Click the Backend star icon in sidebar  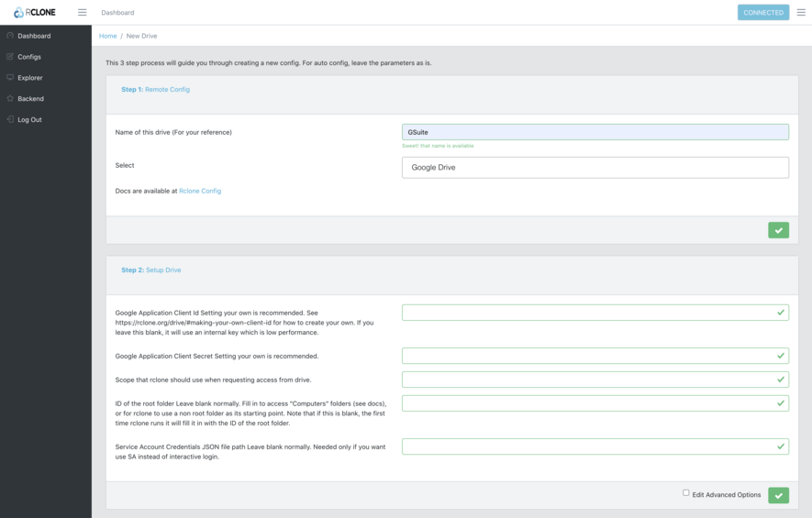(10, 99)
